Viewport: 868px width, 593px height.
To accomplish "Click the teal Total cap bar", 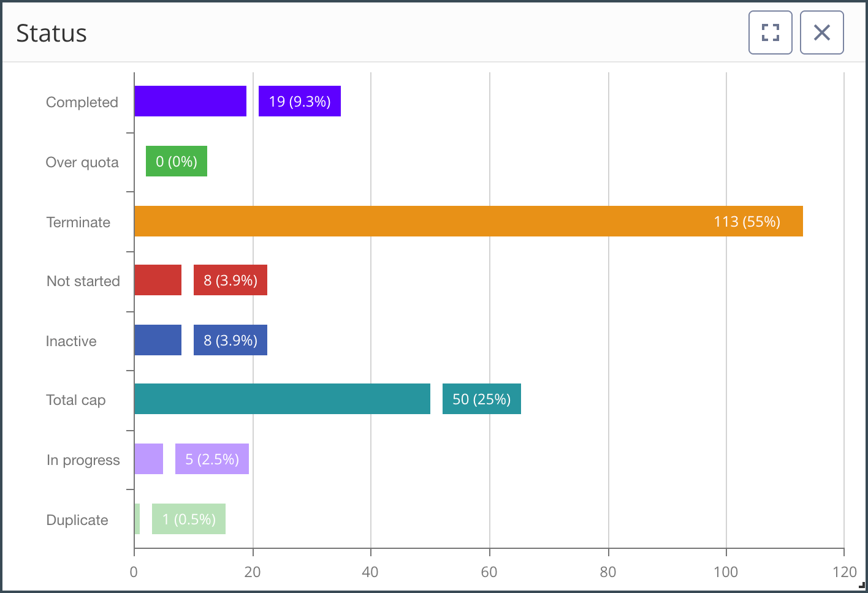I will click(x=282, y=399).
